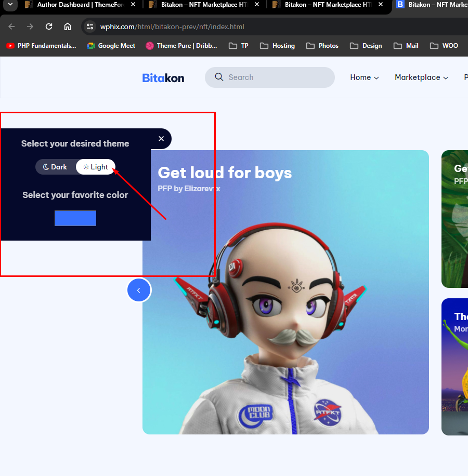This screenshot has height=476, width=468.
Task: Open the green jungle NFT card
Action: tap(454, 219)
